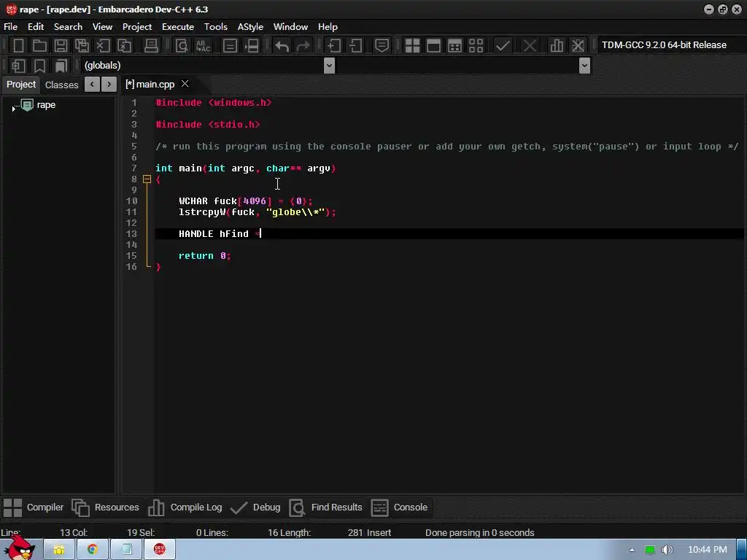Open the Tools menu
Viewport: 747px width, 560px height.
pos(216,27)
